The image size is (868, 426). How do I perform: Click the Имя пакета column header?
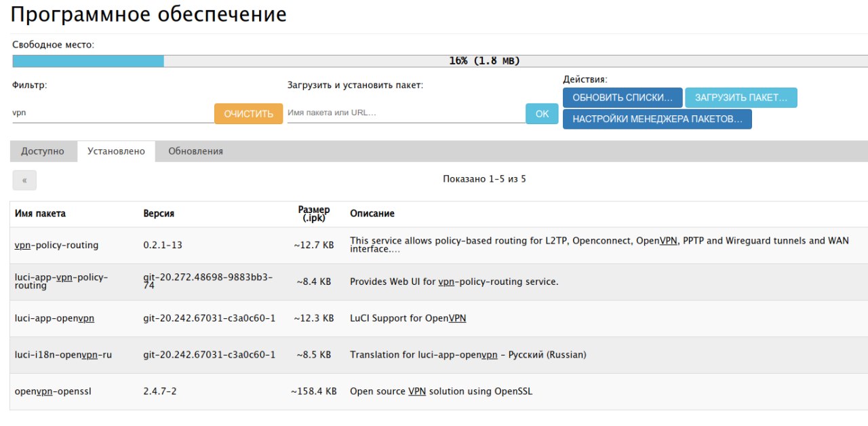41,213
